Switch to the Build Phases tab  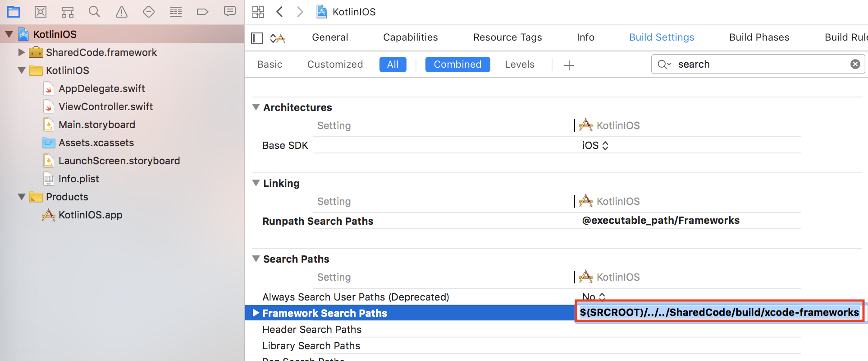point(759,37)
